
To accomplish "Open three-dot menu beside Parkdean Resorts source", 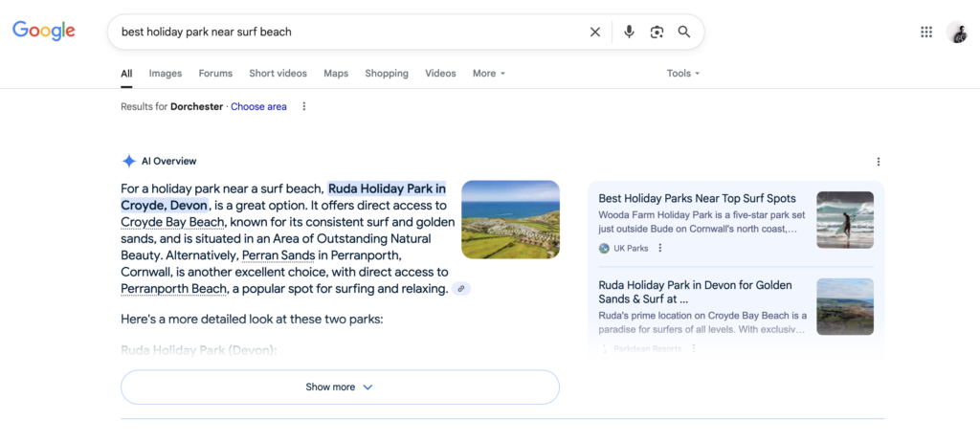I will tap(693, 349).
